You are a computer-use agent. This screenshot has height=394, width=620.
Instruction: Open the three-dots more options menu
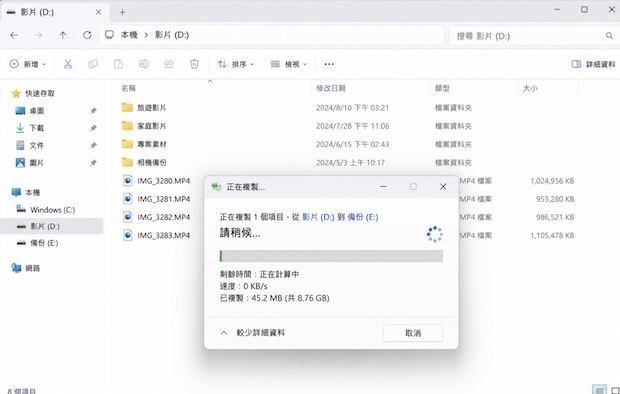click(329, 64)
